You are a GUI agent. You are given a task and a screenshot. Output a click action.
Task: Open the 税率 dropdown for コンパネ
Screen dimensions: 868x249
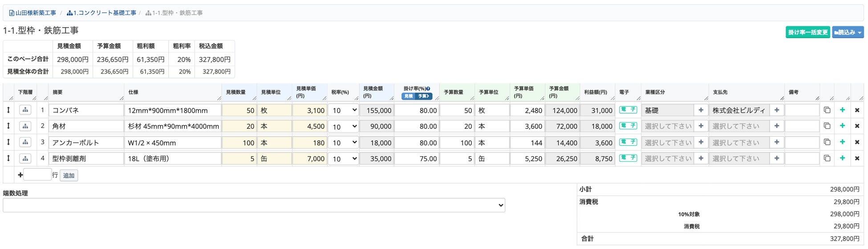click(x=343, y=110)
